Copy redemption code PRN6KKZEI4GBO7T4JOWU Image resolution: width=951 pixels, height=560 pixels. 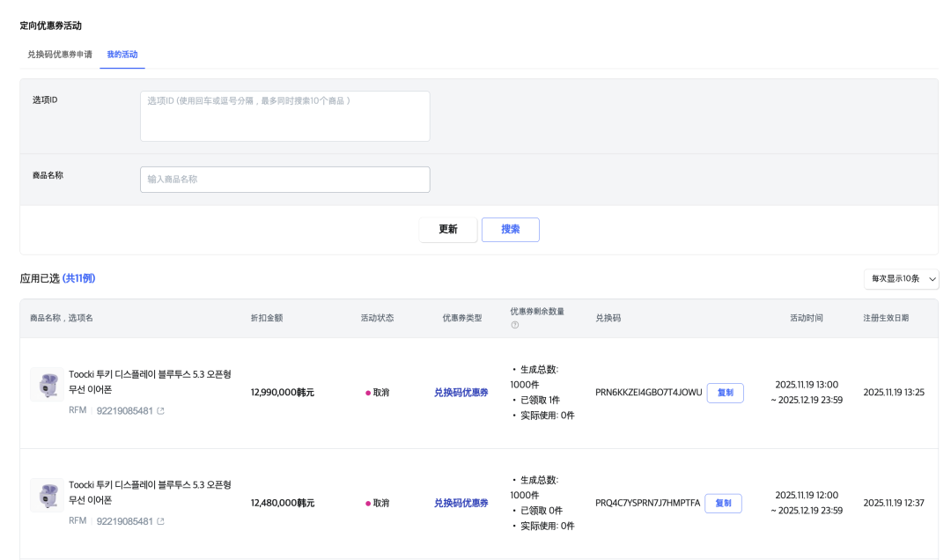(x=725, y=393)
